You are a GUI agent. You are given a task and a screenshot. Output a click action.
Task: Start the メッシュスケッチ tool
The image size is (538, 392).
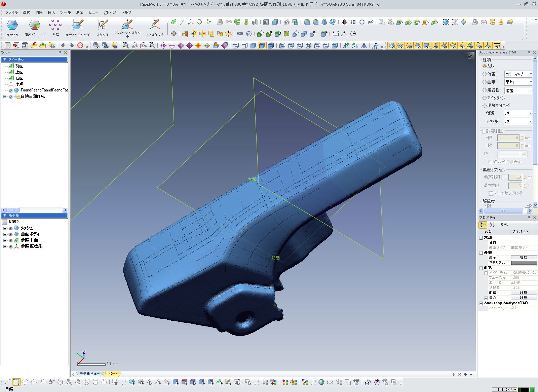click(x=78, y=28)
